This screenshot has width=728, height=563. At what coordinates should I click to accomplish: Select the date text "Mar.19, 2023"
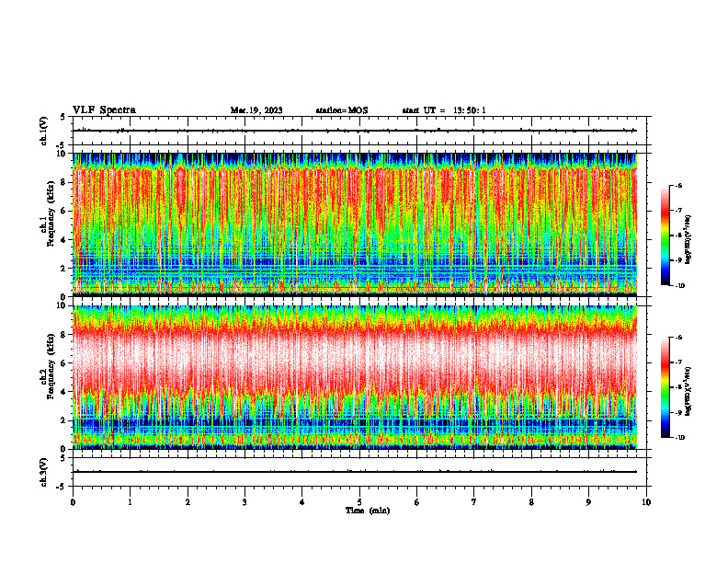(256, 110)
